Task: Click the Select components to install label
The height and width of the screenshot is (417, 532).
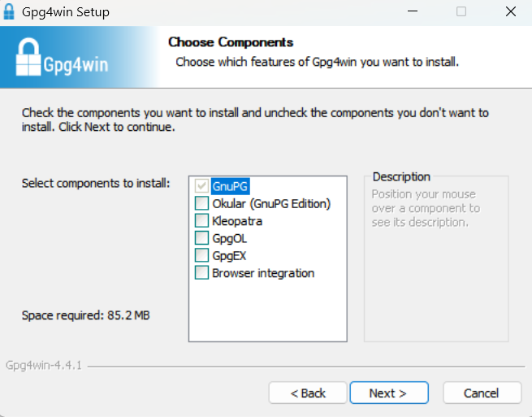Action: [x=96, y=184]
